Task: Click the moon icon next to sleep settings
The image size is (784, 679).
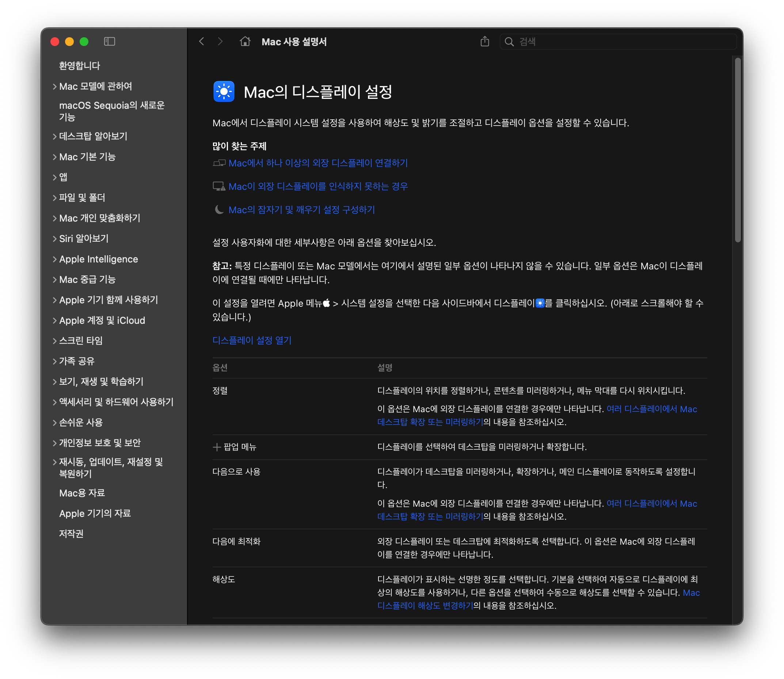Action: tap(219, 210)
